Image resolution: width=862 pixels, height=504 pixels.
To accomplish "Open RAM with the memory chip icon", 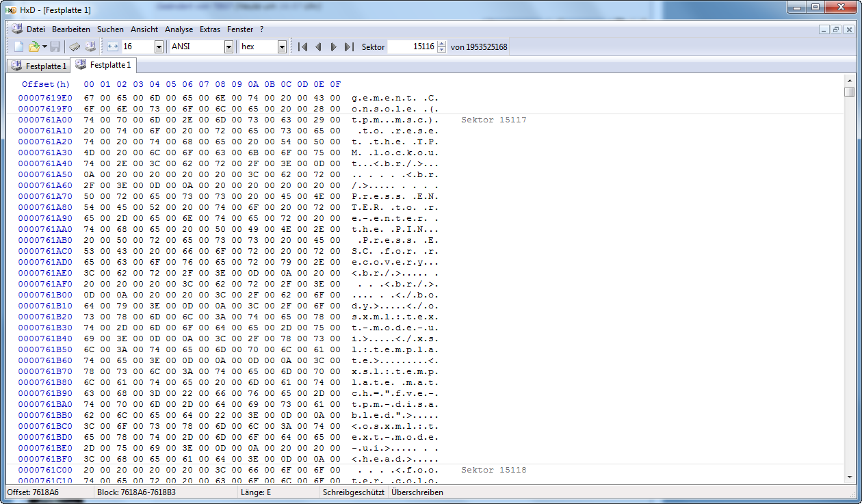I will 75,47.
